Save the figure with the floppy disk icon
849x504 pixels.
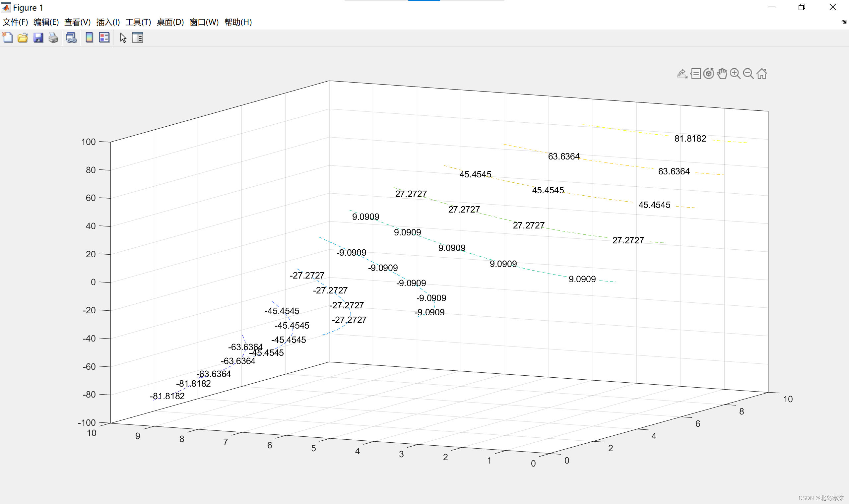point(38,37)
